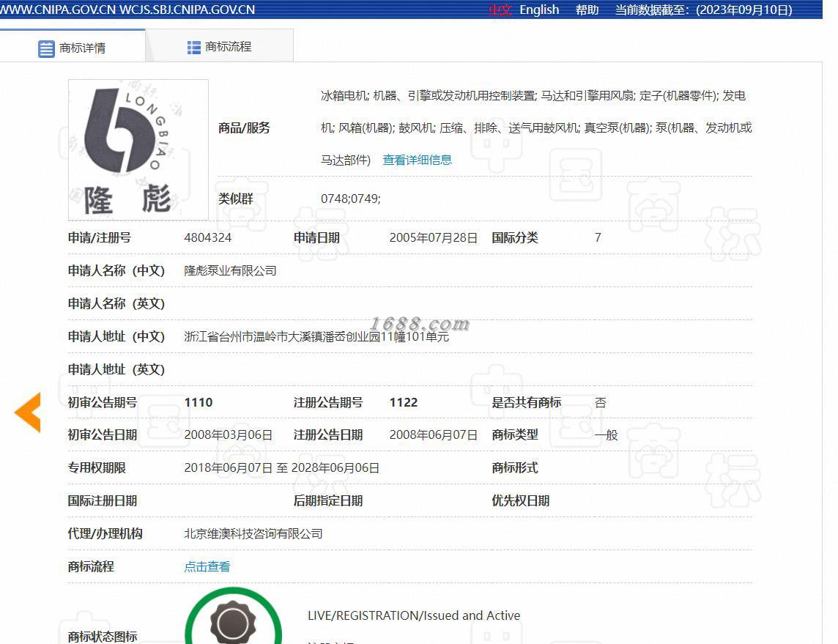The height and width of the screenshot is (644, 838).
Task: Switch language to 中文
Action: [500, 10]
